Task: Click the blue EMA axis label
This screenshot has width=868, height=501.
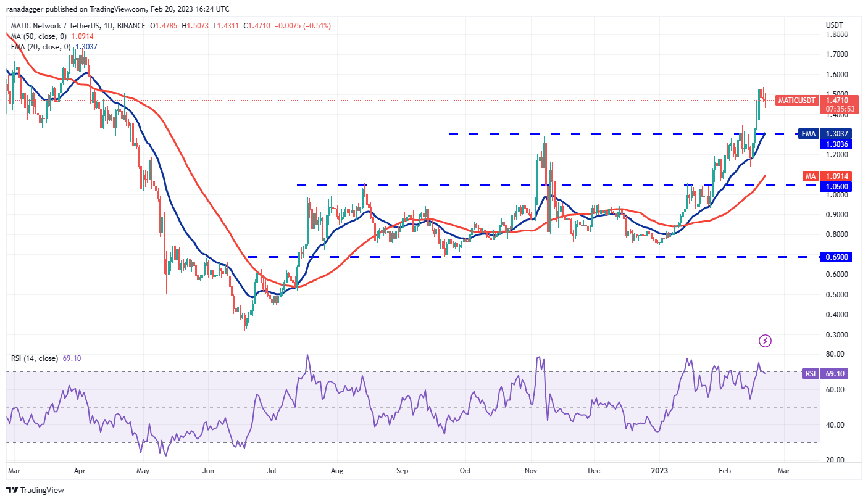Action: tap(809, 134)
